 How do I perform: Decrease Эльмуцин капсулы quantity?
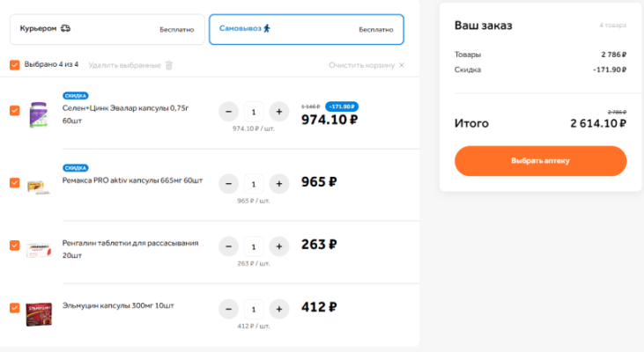pyautogui.click(x=227, y=309)
